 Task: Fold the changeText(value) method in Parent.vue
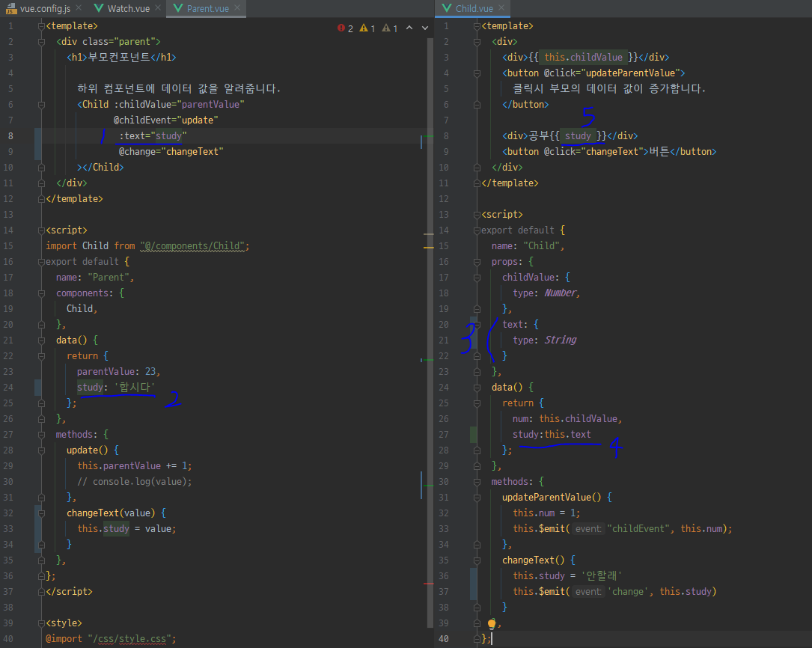click(x=41, y=513)
